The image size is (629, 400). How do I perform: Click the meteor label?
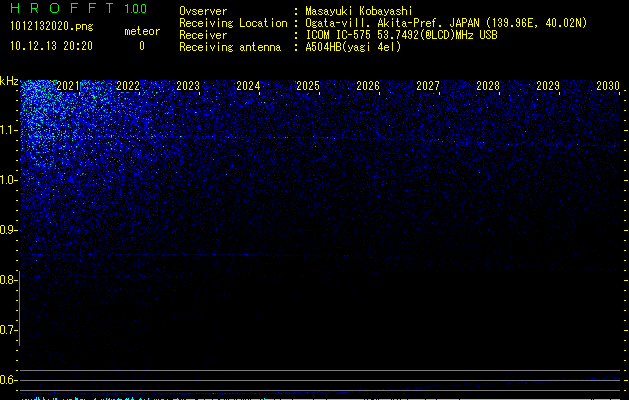(x=142, y=31)
